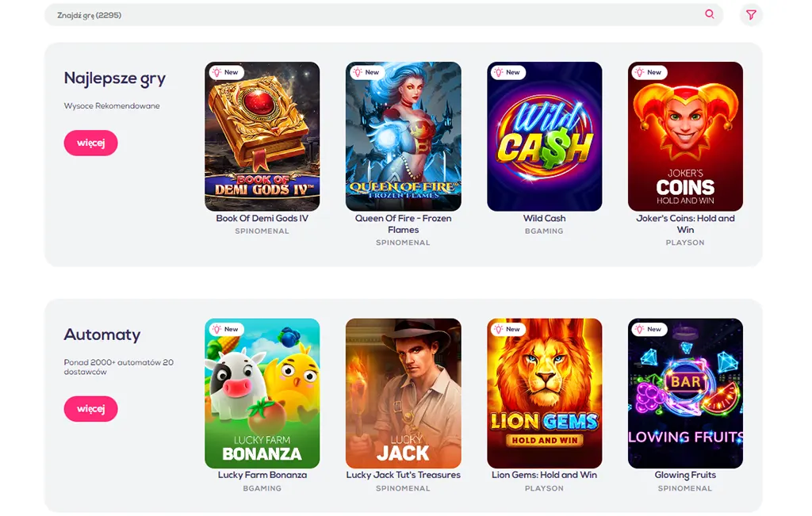Viewport: 812px width, 516px height.
Task: Click New badge on Lion Gems thumbnail
Action: click(508, 329)
